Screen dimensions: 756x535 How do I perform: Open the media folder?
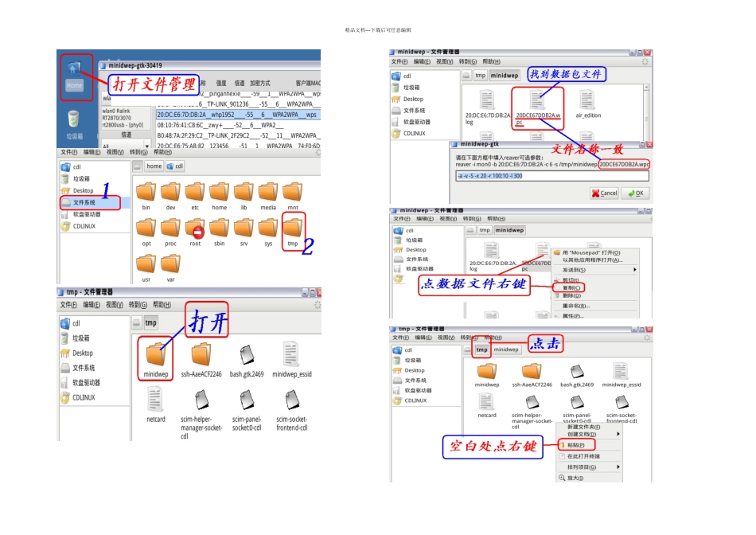268,196
